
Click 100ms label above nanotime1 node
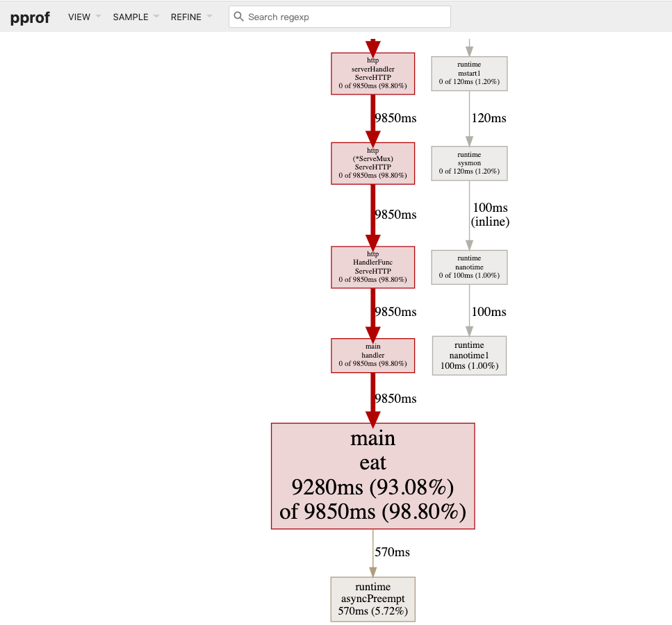489,312
